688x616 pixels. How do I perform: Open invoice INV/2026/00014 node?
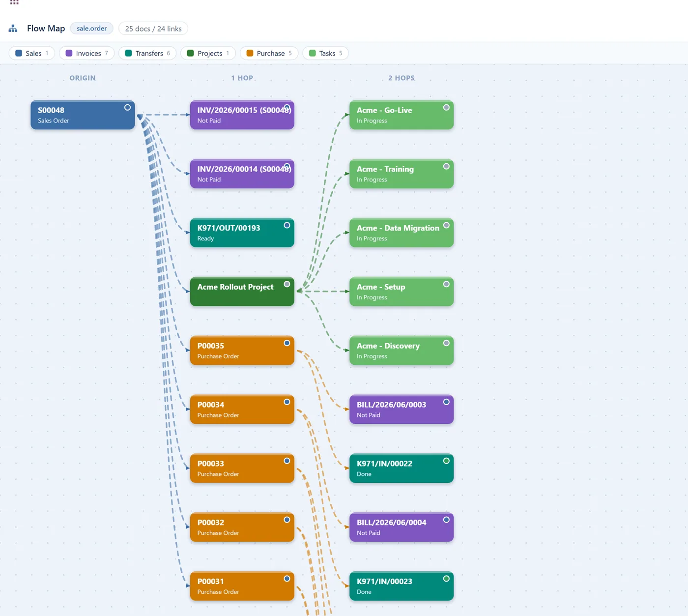[242, 174]
